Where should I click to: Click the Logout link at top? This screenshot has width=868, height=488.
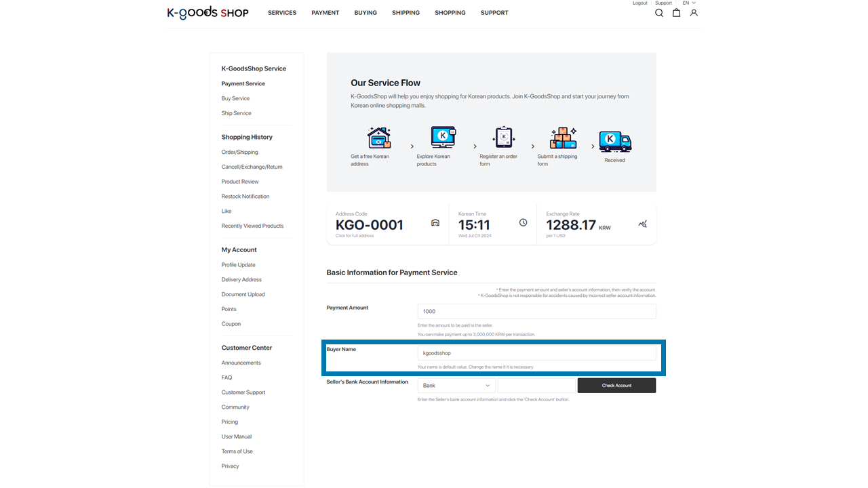click(639, 3)
